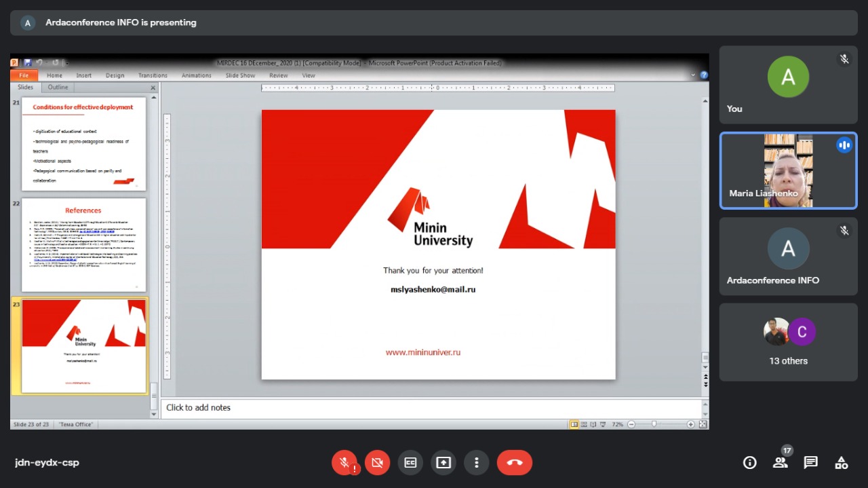Click the 72% zoom level
Screen dimensions: 868x488
tap(617, 424)
